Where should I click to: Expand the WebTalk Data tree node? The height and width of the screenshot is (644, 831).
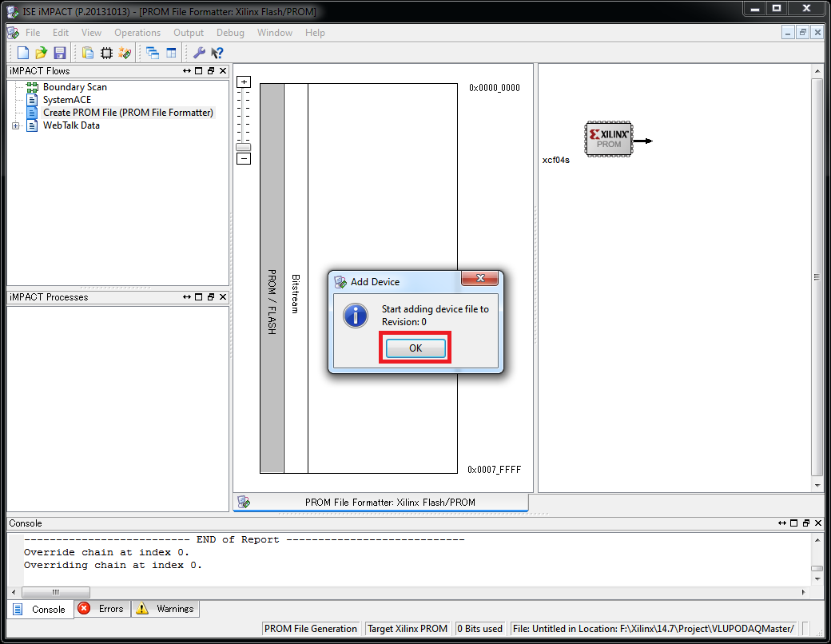coord(15,125)
